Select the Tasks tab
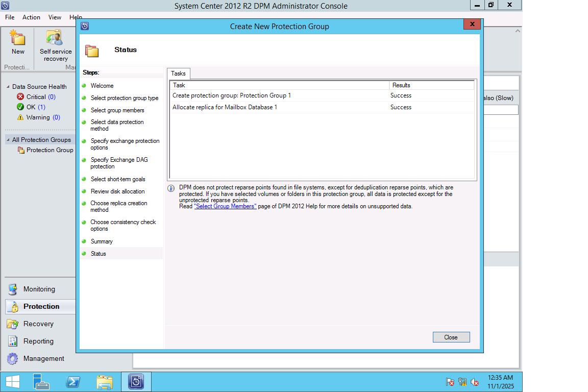Viewport: 588px width, 392px height. click(x=179, y=73)
